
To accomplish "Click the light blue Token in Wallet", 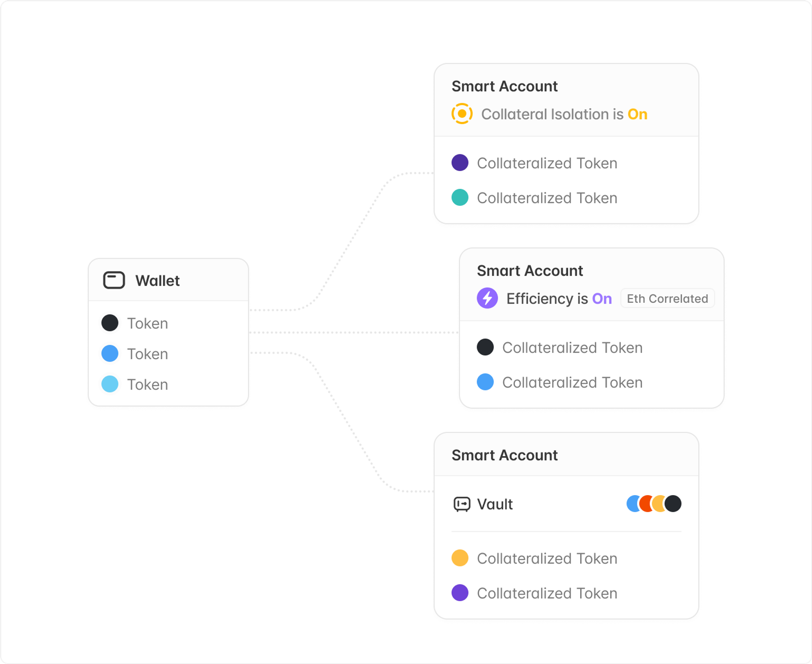I will click(x=147, y=384).
